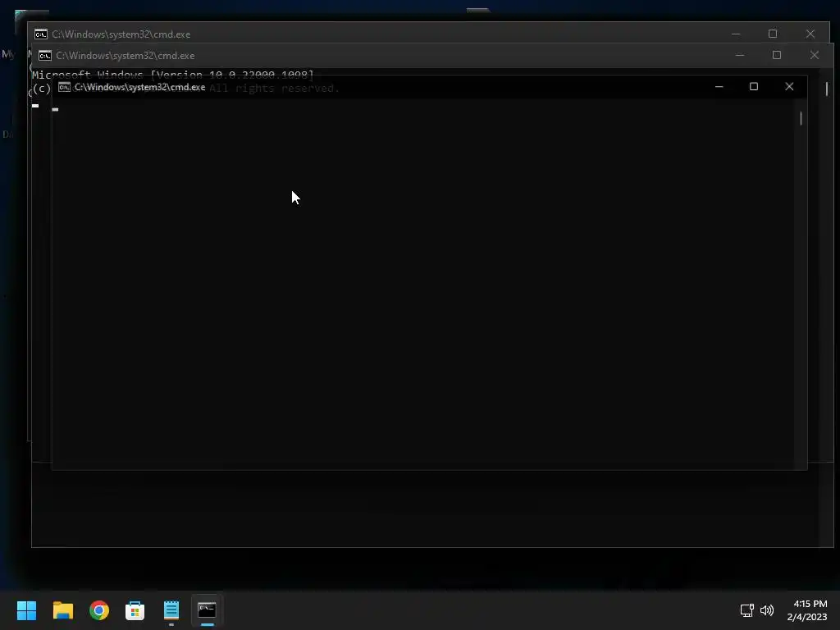Viewport: 840px width, 630px height.
Task: Open the system menu icon of the front cmd window
Action: (64, 87)
